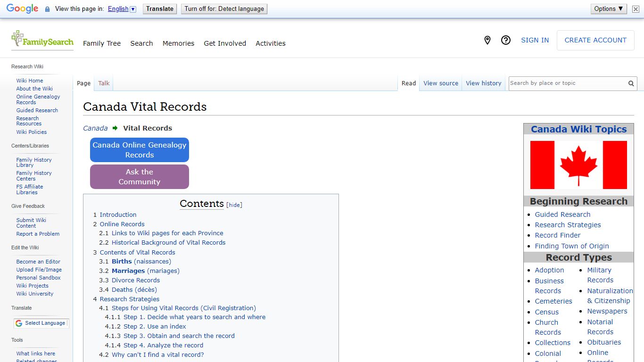Select the Read tab

(x=409, y=83)
